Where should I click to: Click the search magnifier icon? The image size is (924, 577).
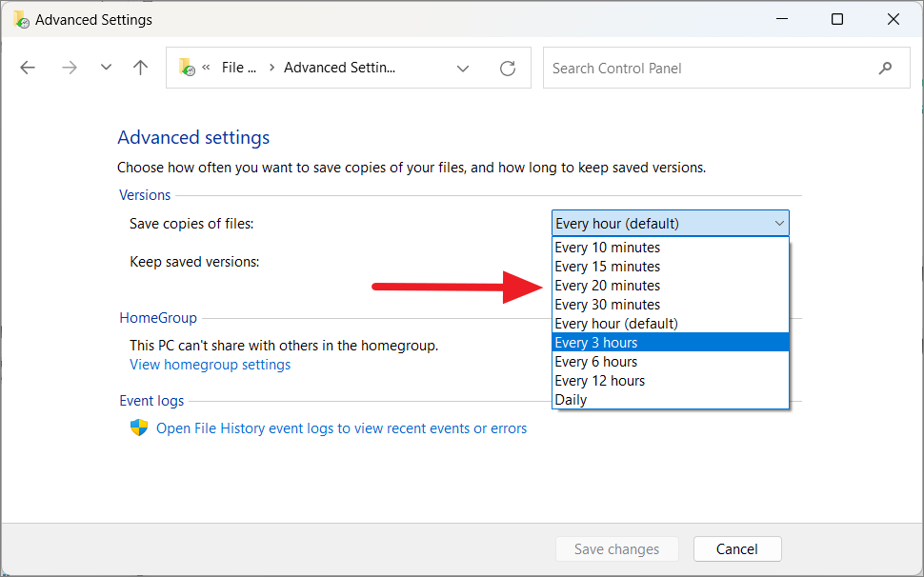tap(885, 68)
